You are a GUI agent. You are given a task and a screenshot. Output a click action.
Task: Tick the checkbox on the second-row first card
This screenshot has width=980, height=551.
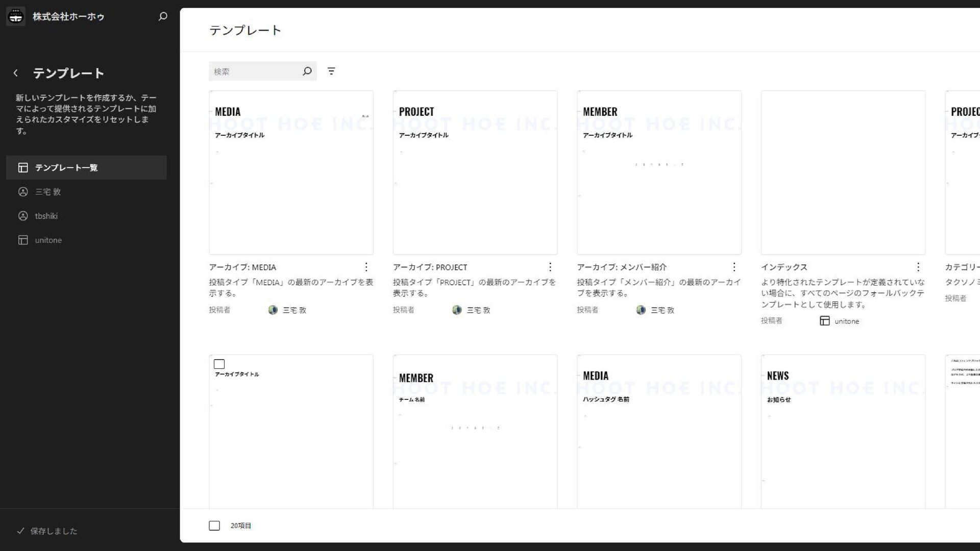click(219, 364)
